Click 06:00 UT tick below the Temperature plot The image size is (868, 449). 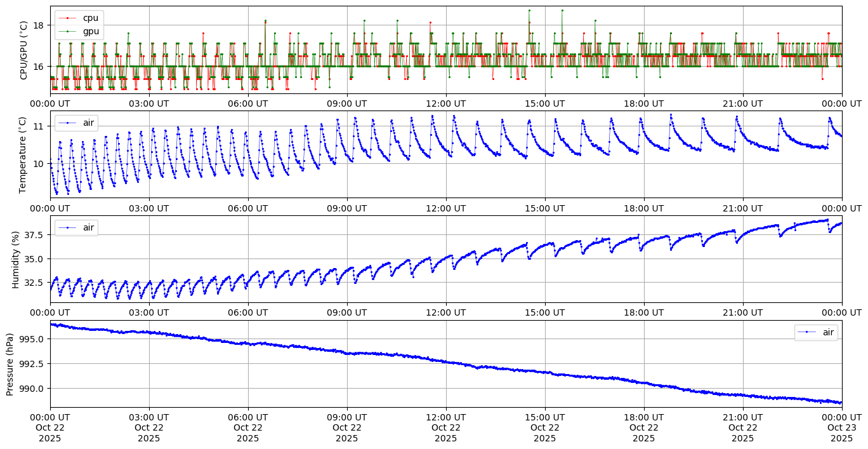(248, 208)
